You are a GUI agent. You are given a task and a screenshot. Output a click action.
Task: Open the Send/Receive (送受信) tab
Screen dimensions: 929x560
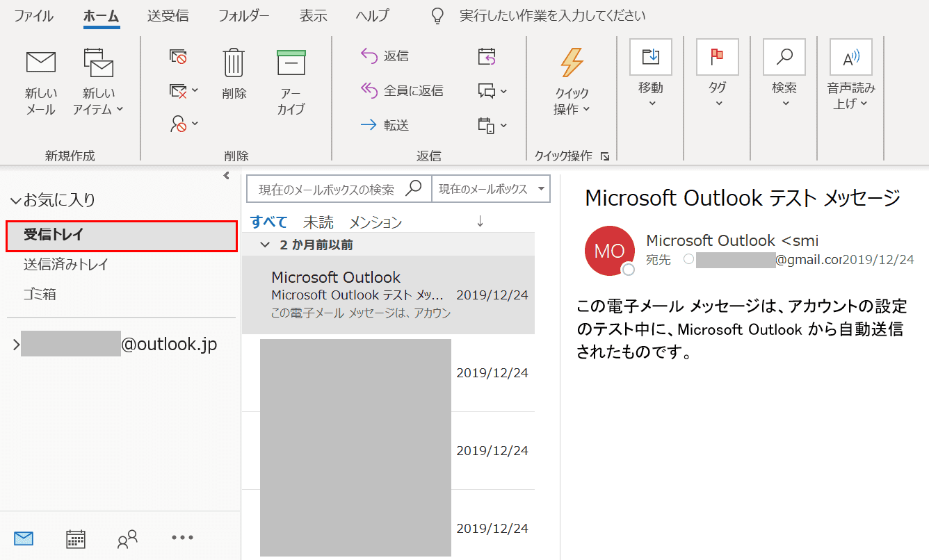[168, 15]
